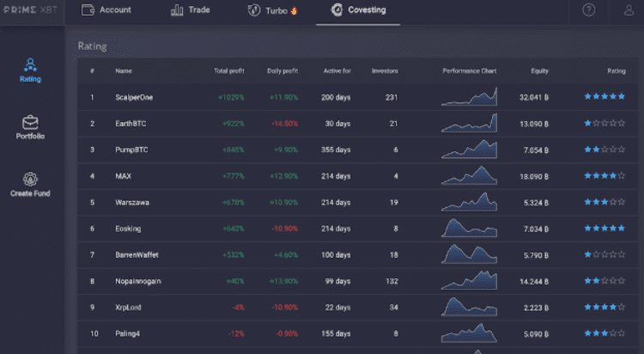
Task: Sort by Investors column header
Action: tap(385, 70)
